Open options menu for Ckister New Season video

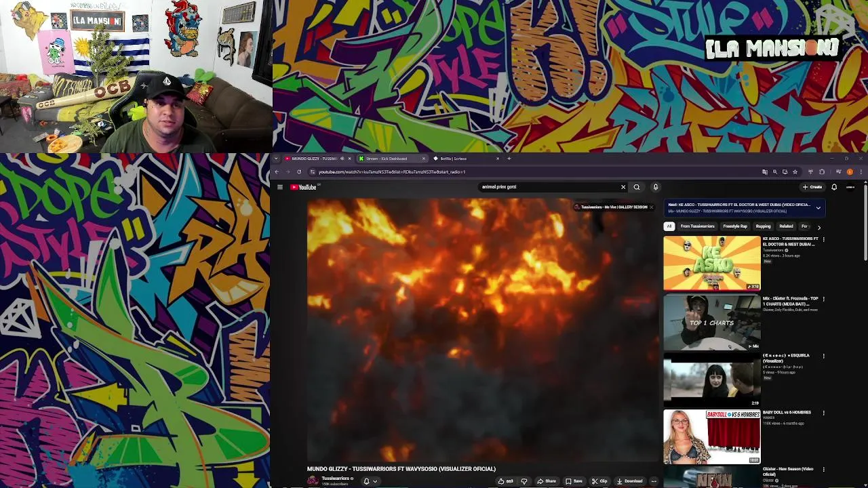pos(823,469)
